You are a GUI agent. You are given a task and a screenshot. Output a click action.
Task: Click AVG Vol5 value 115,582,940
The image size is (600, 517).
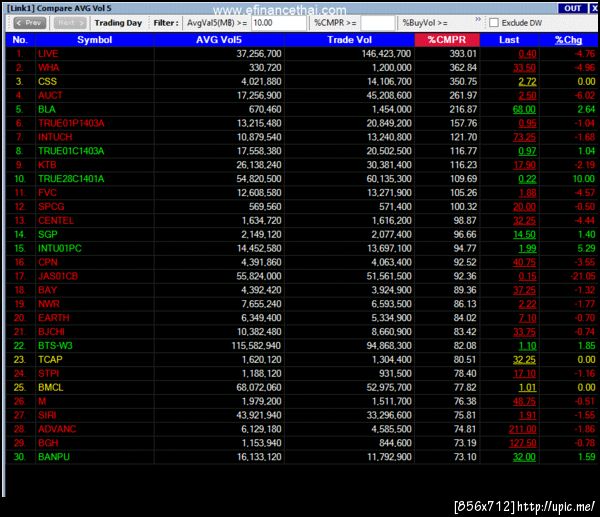[x=256, y=346]
